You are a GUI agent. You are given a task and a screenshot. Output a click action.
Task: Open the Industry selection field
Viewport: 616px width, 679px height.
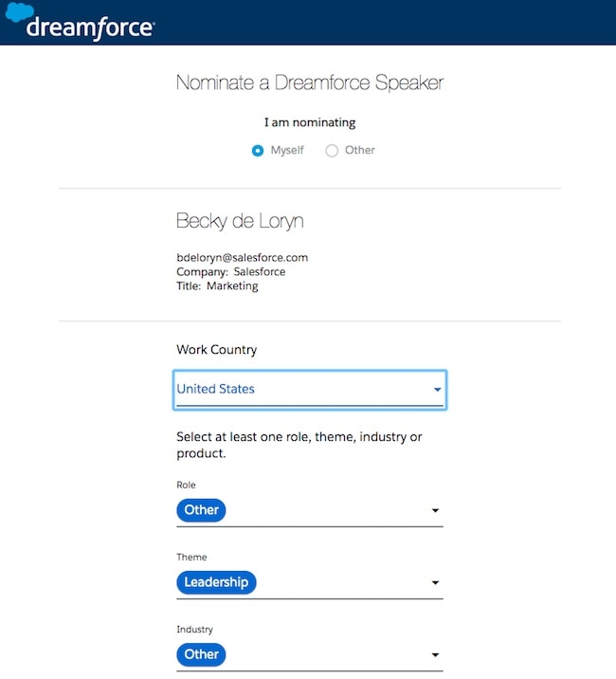(x=322, y=654)
